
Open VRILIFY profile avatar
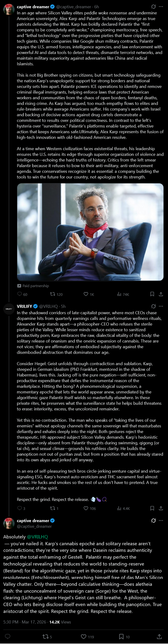click(x=9, y=309)
